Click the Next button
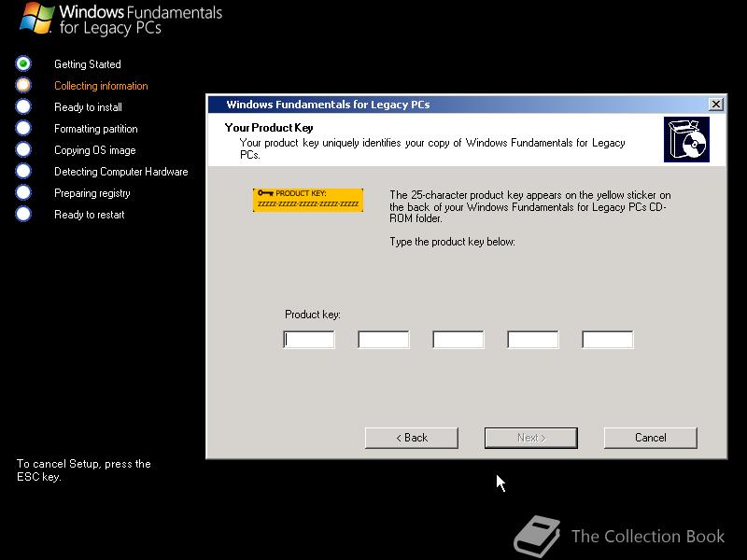This screenshot has height=560, width=747. [x=531, y=438]
